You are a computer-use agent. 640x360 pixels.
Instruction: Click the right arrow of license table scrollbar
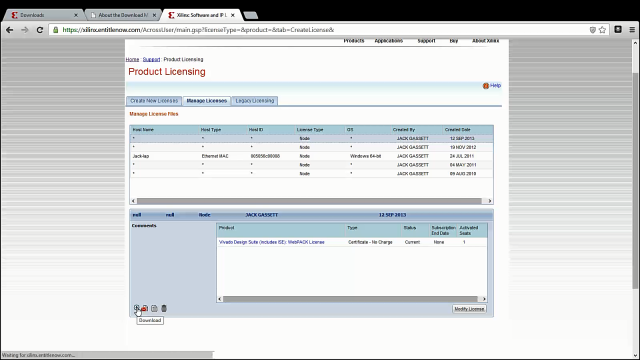pyautogui.click(x=490, y=201)
